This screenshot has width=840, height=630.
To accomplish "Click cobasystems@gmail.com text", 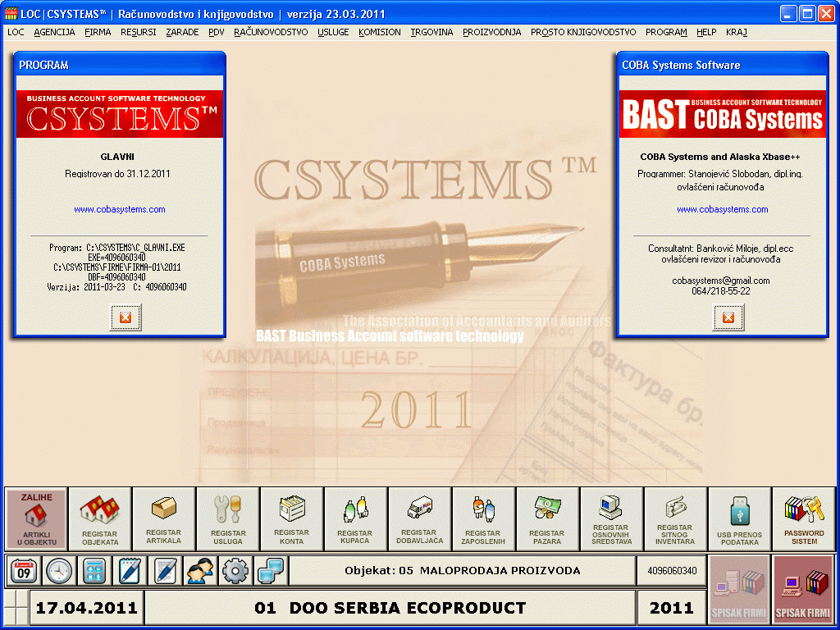I will click(x=721, y=281).
